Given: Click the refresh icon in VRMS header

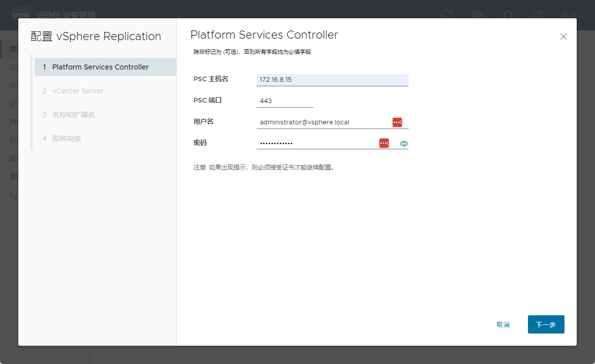Looking at the screenshot, I should point(447,15).
